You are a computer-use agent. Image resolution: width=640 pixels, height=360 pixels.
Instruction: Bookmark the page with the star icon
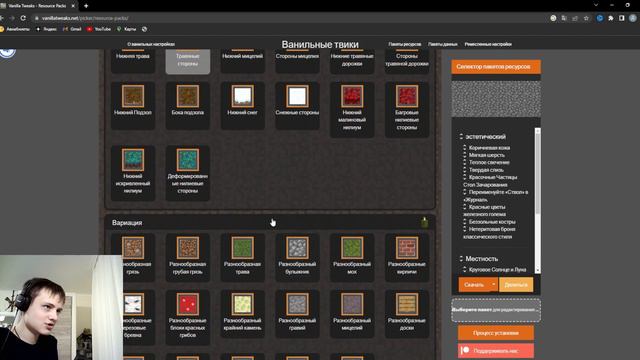(586, 18)
